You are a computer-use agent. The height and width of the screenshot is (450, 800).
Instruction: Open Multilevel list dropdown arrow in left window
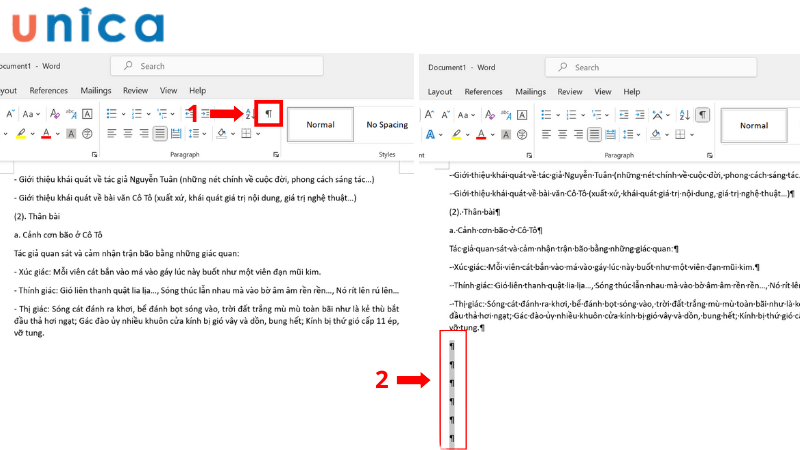coord(172,114)
